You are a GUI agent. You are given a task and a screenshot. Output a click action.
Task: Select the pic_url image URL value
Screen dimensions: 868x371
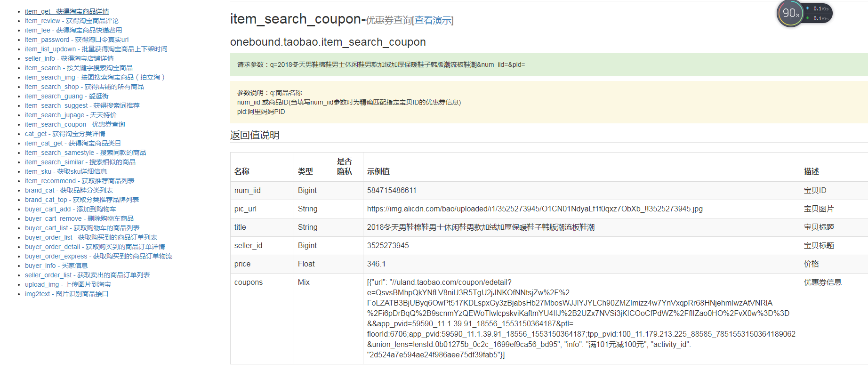[535, 209]
